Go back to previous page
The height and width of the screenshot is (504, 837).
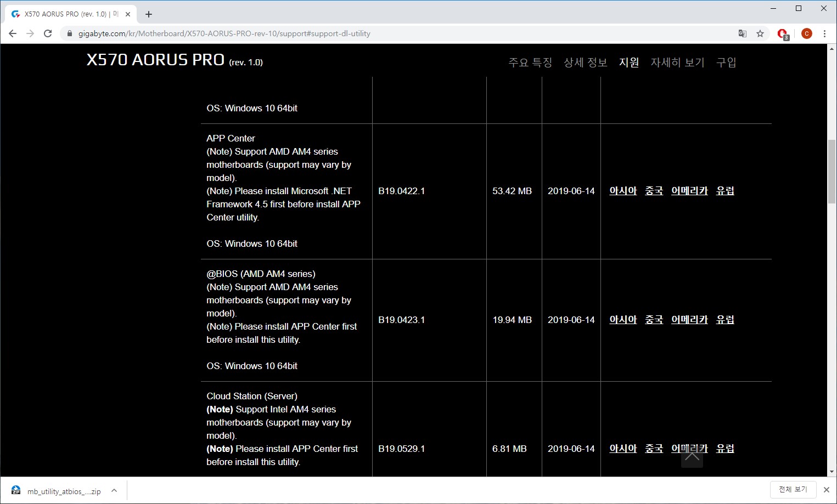point(13,33)
